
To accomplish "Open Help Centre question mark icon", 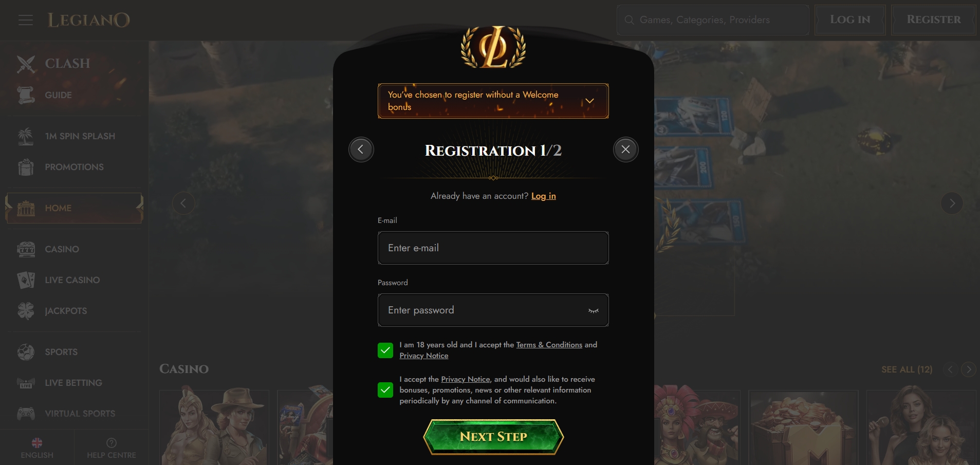I will click(x=112, y=442).
